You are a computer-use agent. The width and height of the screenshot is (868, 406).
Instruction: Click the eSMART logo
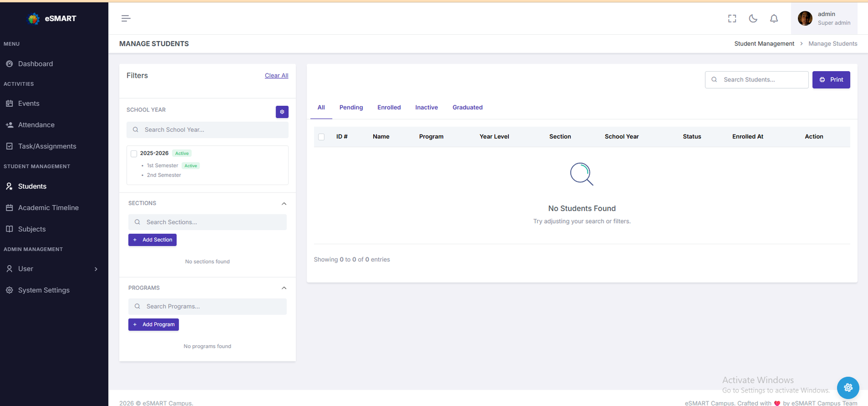coord(52,18)
